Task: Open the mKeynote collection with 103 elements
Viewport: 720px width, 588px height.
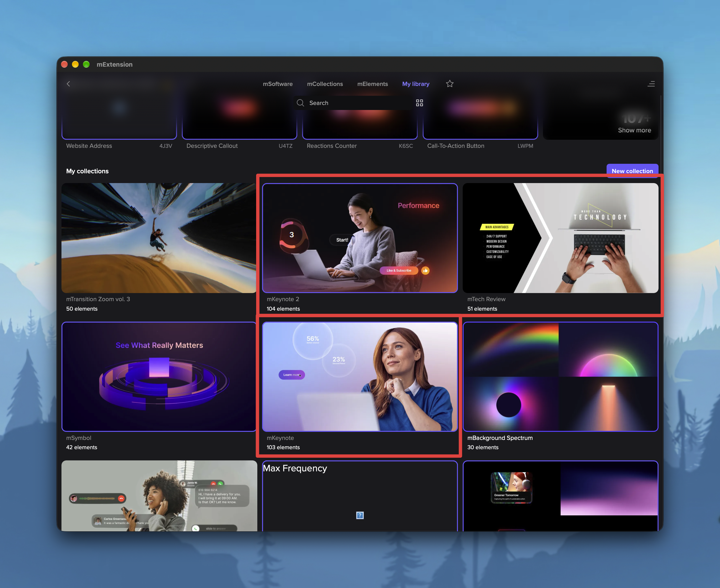Action: coord(360,377)
